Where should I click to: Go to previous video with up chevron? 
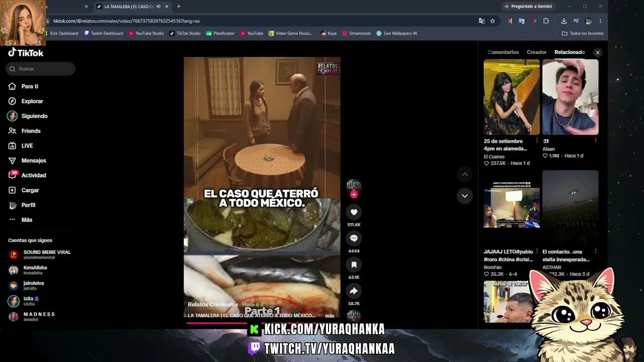coord(464,174)
